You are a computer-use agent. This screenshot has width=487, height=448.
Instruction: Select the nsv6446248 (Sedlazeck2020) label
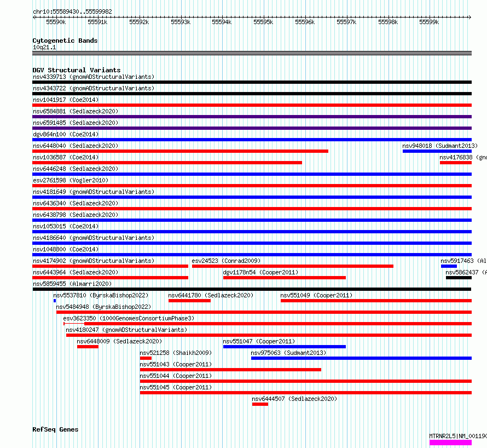(x=76, y=169)
